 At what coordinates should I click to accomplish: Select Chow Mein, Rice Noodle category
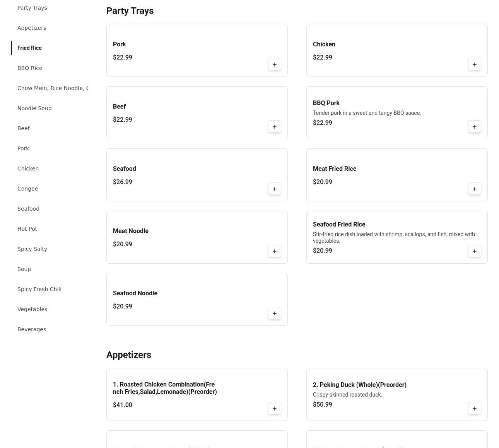[53, 88]
